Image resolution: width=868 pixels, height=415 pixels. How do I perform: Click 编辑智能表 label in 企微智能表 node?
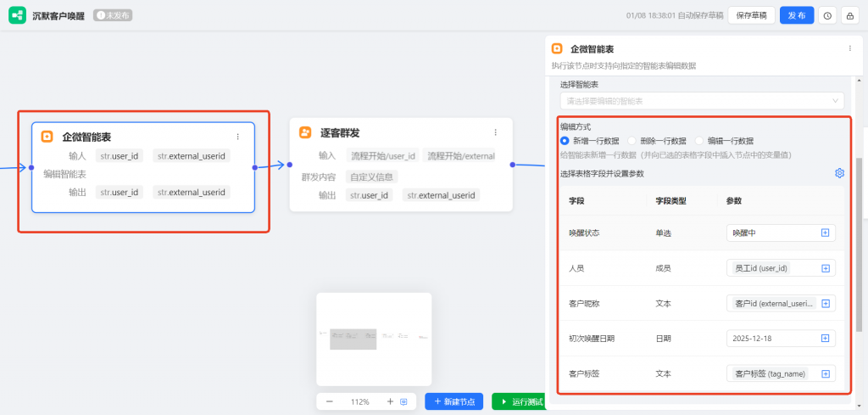(x=64, y=175)
